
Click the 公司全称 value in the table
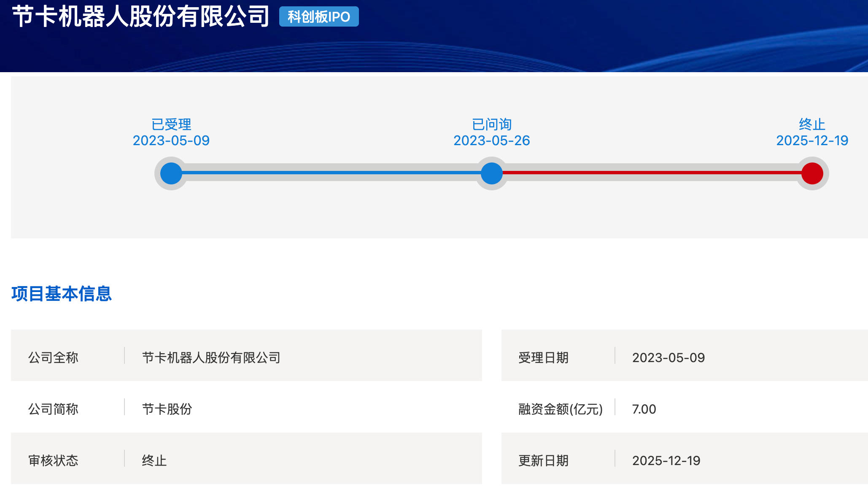[x=211, y=358]
